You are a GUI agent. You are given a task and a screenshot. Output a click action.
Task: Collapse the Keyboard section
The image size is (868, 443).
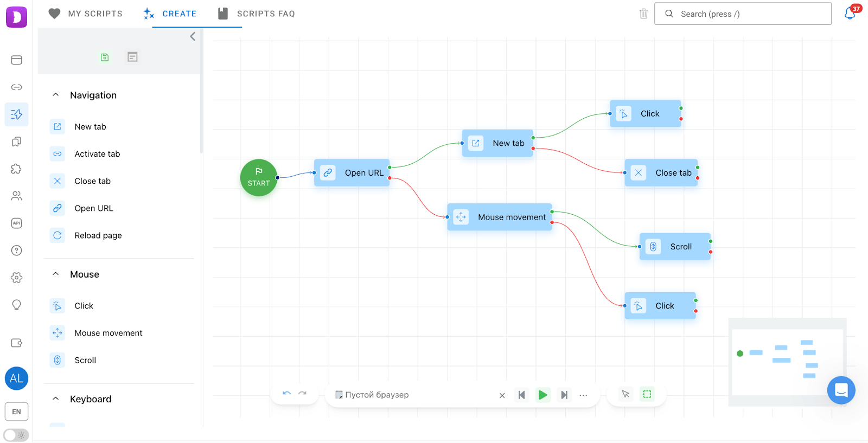click(55, 399)
